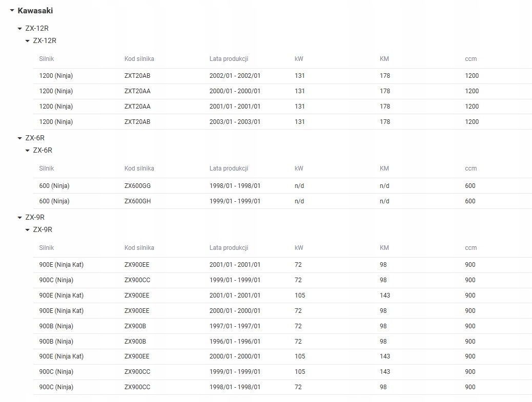Screen dimensions: 532x402
Task: Select engine code ZX600GG
Action: coord(137,186)
